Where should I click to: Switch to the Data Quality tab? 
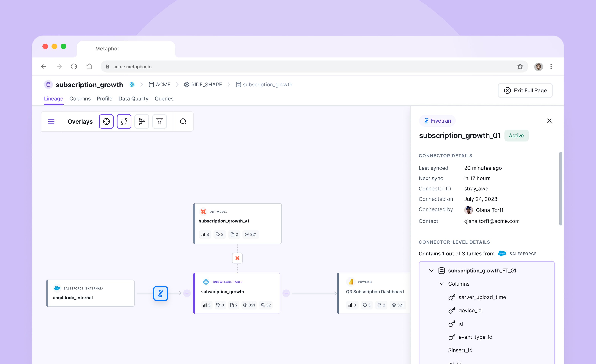click(x=133, y=99)
